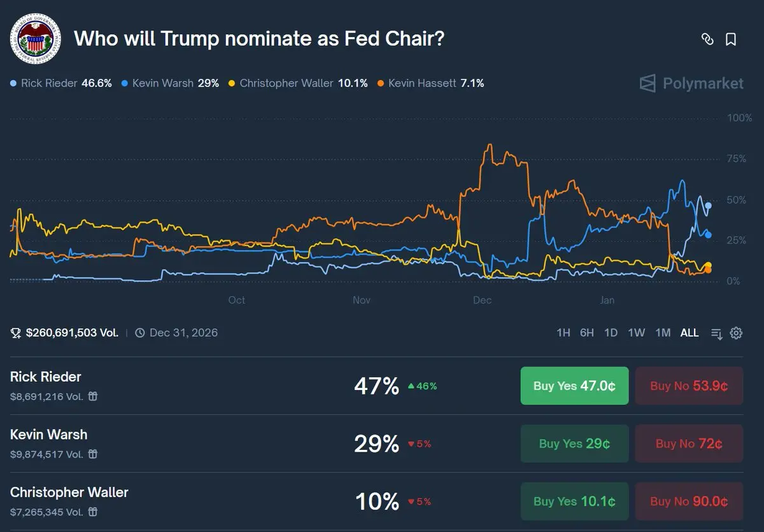Open chart settings gear icon
764x532 pixels.
(x=736, y=333)
